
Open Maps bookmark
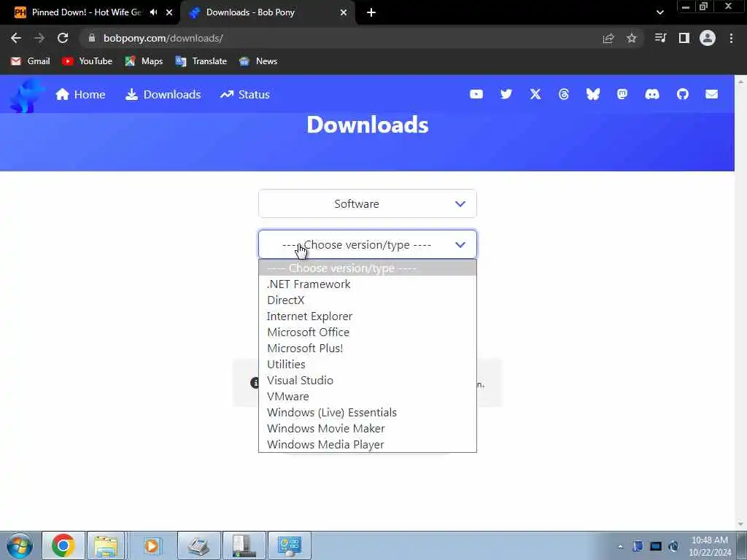click(144, 61)
